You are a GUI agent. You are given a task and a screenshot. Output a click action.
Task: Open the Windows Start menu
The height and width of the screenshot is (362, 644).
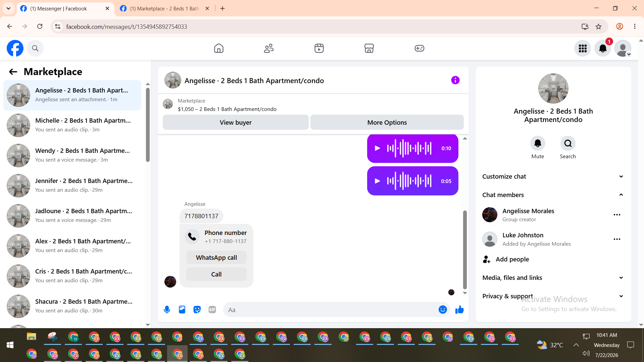coord(10,345)
